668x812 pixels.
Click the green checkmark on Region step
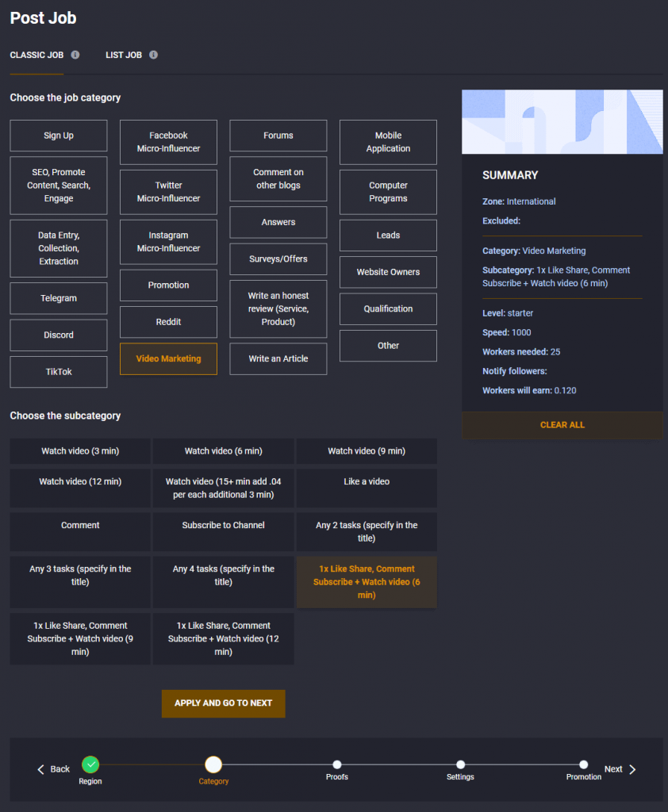[x=90, y=765]
